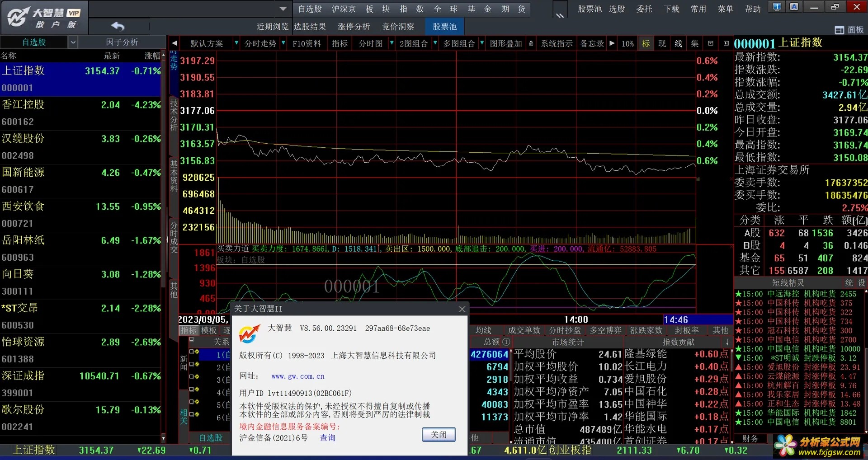This screenshot has height=460, width=868.
Task: Toggle the 线 button in chart toolbar
Action: click(x=679, y=43)
